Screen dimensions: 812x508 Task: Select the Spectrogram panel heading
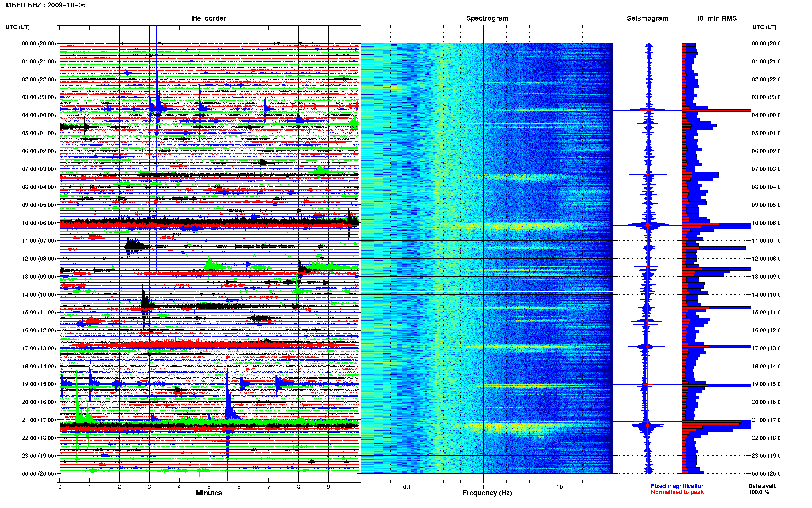[487, 19]
